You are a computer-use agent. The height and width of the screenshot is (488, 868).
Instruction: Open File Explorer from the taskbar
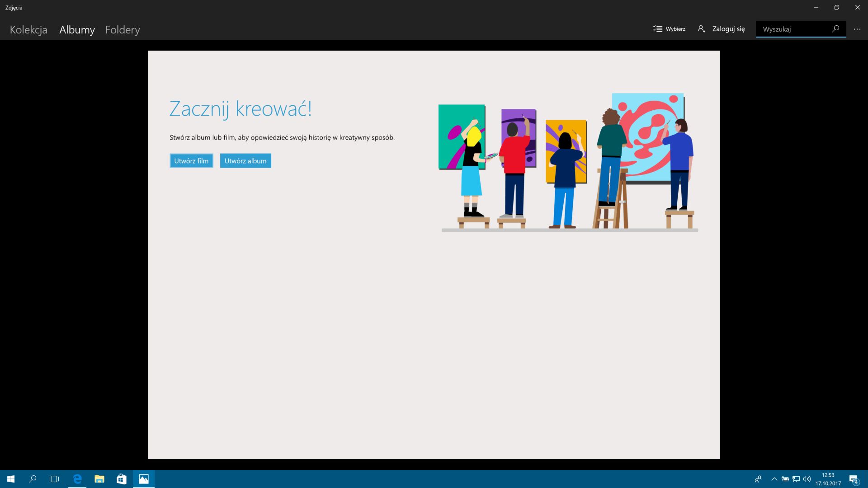pyautogui.click(x=99, y=479)
